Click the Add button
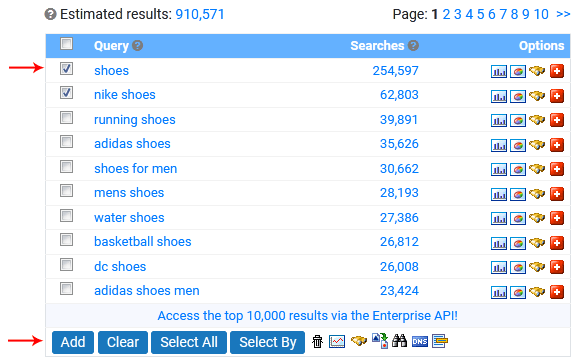Screen dimensions: 580x360 [x=73, y=342]
